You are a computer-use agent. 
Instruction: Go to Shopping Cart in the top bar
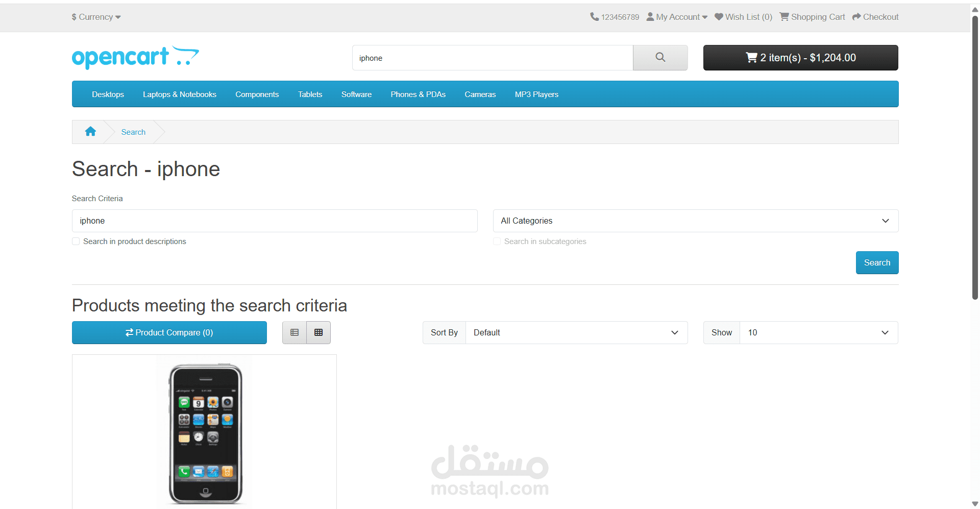click(812, 17)
